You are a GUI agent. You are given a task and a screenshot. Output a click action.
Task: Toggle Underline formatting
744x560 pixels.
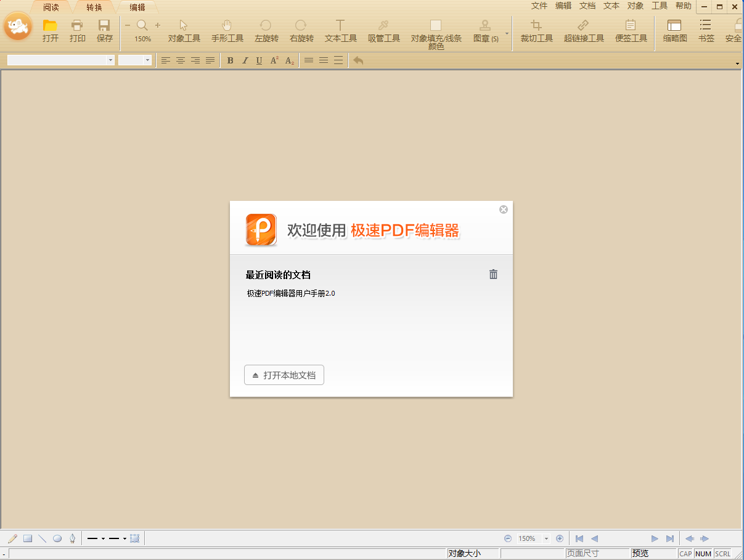click(259, 60)
